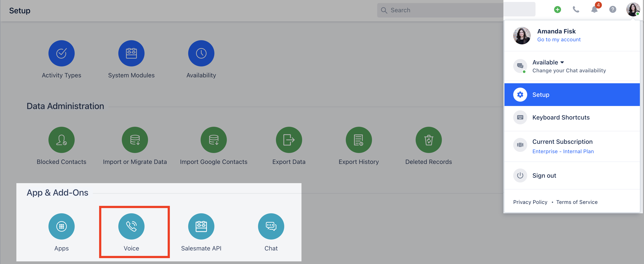Image resolution: width=644 pixels, height=264 pixels.
Task: Click the Export History label
Action: point(358,162)
